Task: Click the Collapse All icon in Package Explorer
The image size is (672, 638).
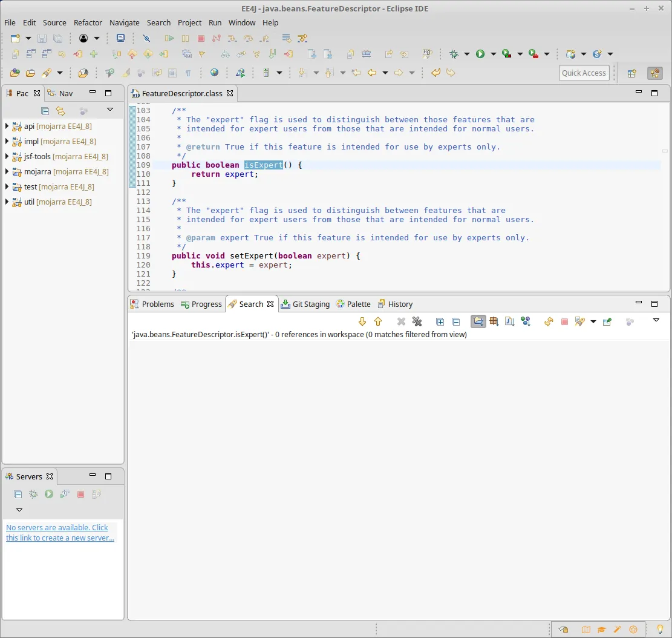Action: pyautogui.click(x=45, y=111)
